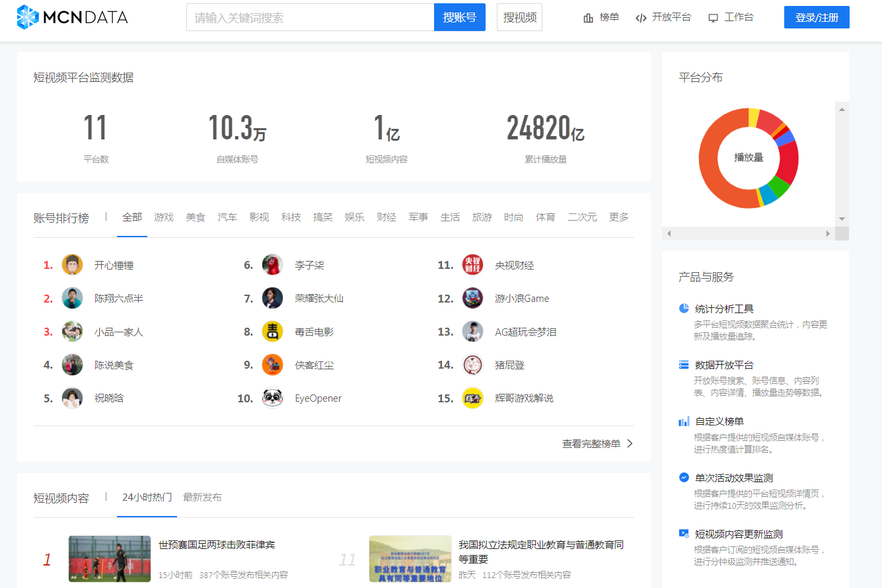The image size is (882, 588).
Task: Click the yellow donut chart segment at top
Action: tap(754, 117)
